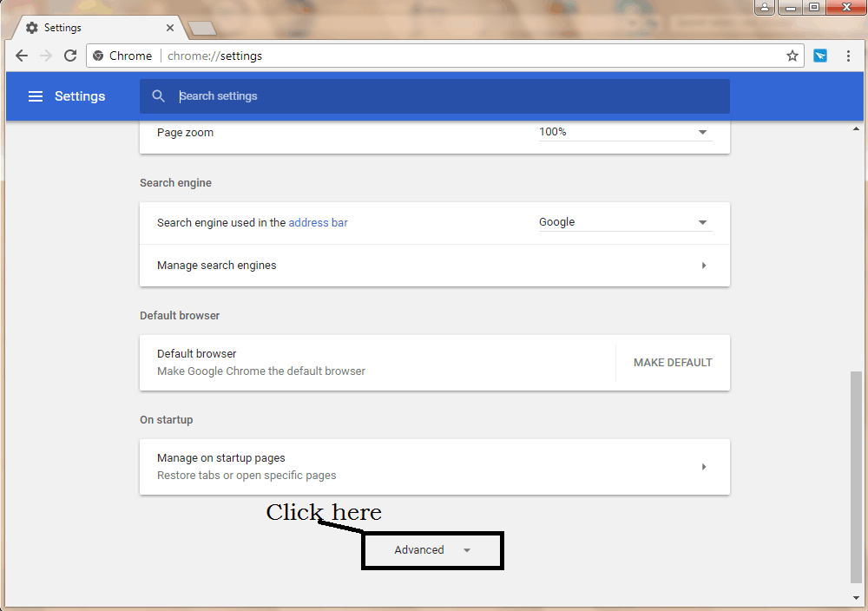
Task: Reload the settings page
Action: click(x=70, y=56)
